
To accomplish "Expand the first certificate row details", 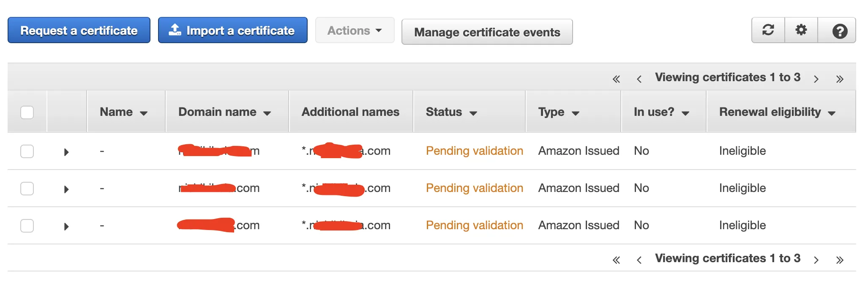I will coord(66,152).
